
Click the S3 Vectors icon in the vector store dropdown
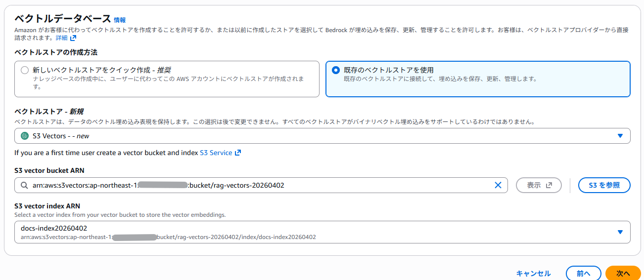[x=24, y=136]
